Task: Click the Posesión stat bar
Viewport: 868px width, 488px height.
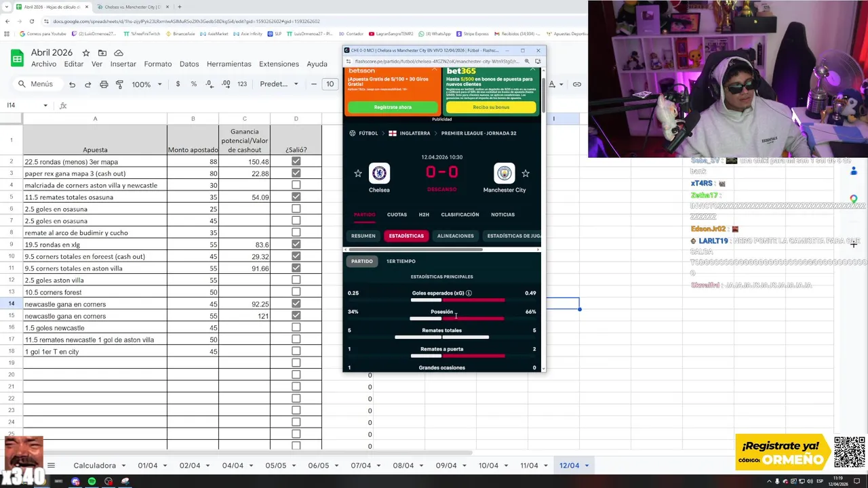Action: (457, 318)
